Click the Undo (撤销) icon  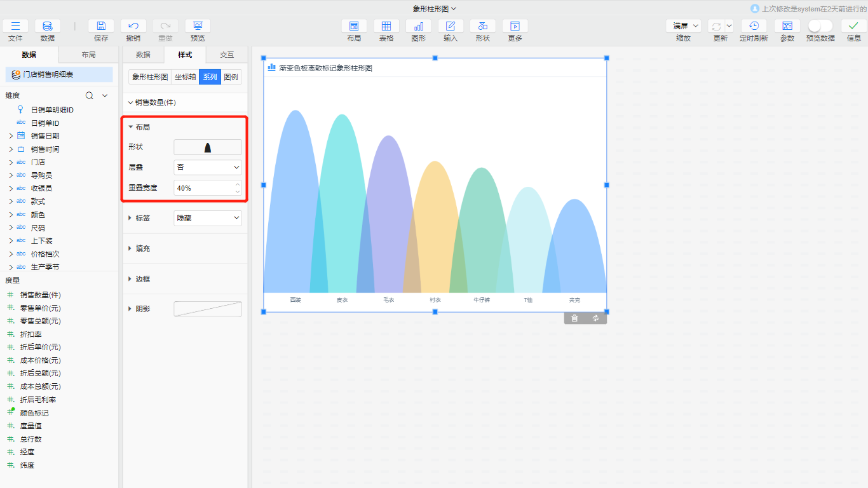[133, 26]
